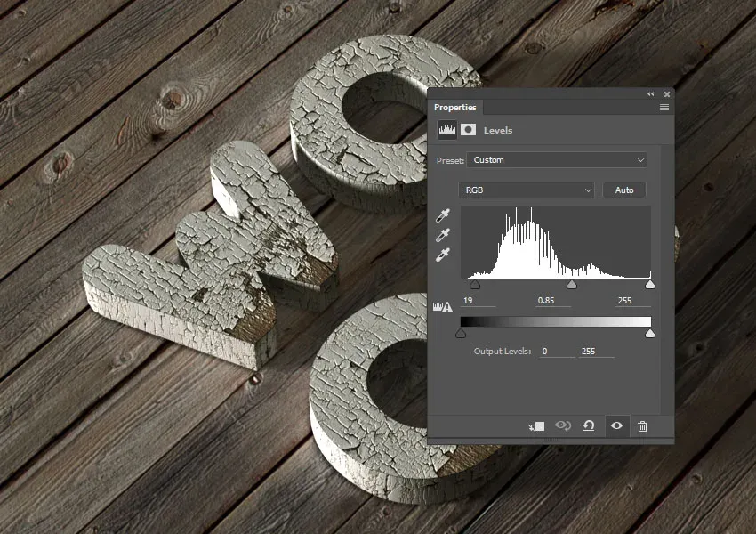Viewport: 756px width, 534px height.
Task: Open the Properties panel flyout menu
Action: click(x=664, y=107)
